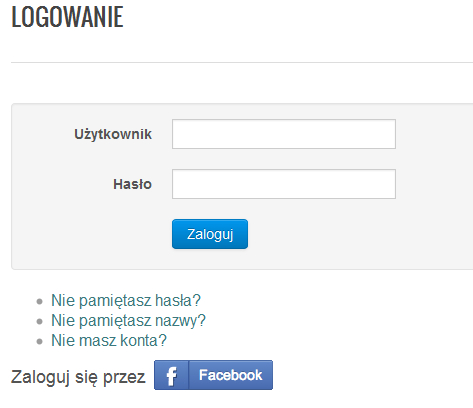The width and height of the screenshot is (473, 408).
Task: Click the LOGOWANIE page heading
Action: point(67,17)
